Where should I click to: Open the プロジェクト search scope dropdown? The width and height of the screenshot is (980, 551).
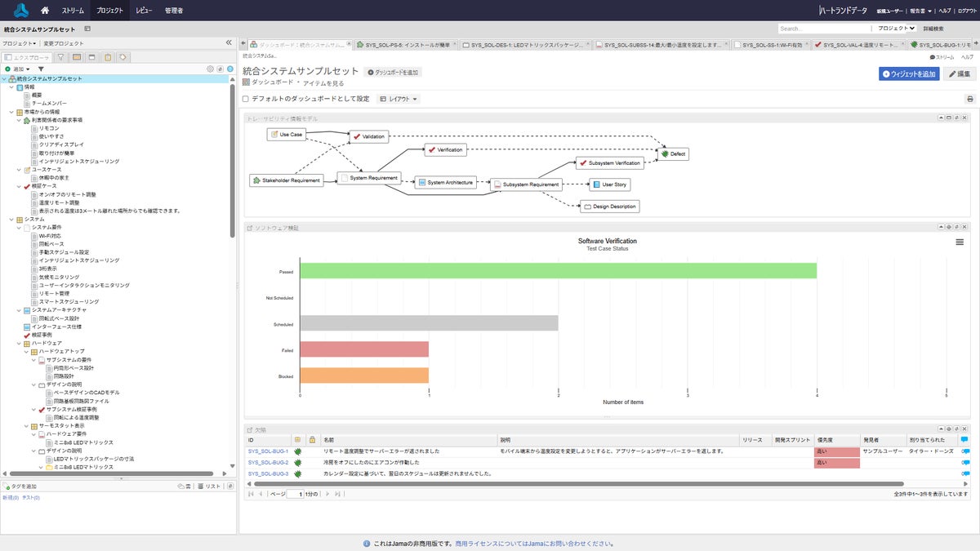point(896,29)
